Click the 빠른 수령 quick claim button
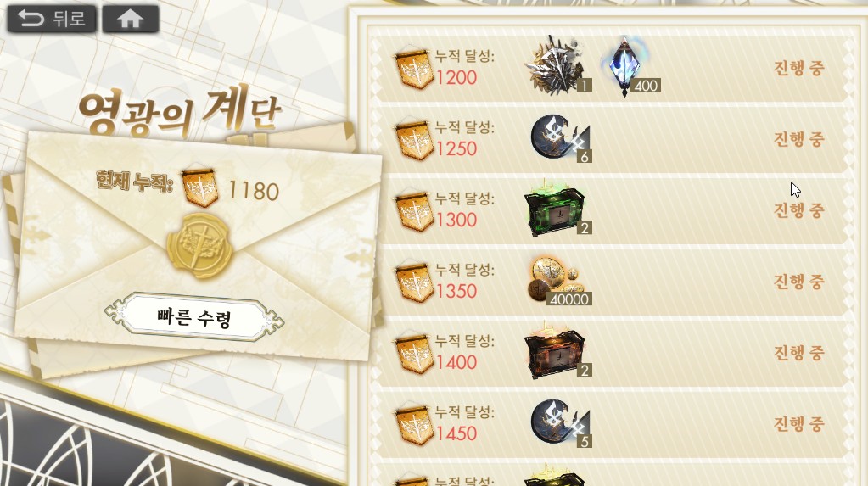868x486 pixels. (x=193, y=318)
